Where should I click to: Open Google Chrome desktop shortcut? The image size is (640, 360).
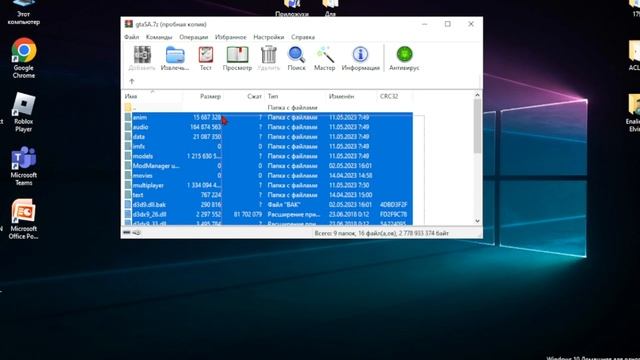coord(24,58)
